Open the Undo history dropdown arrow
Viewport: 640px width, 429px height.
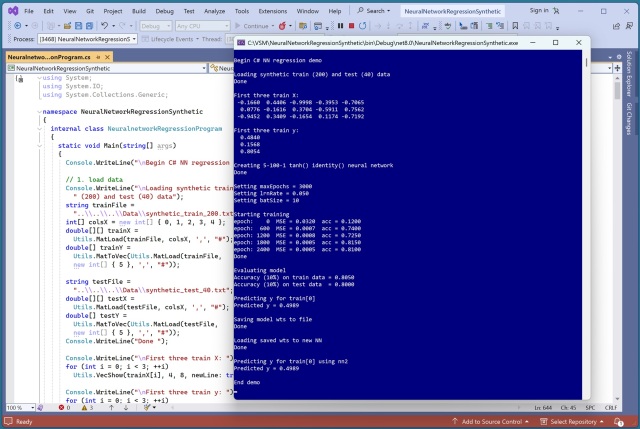point(113,26)
